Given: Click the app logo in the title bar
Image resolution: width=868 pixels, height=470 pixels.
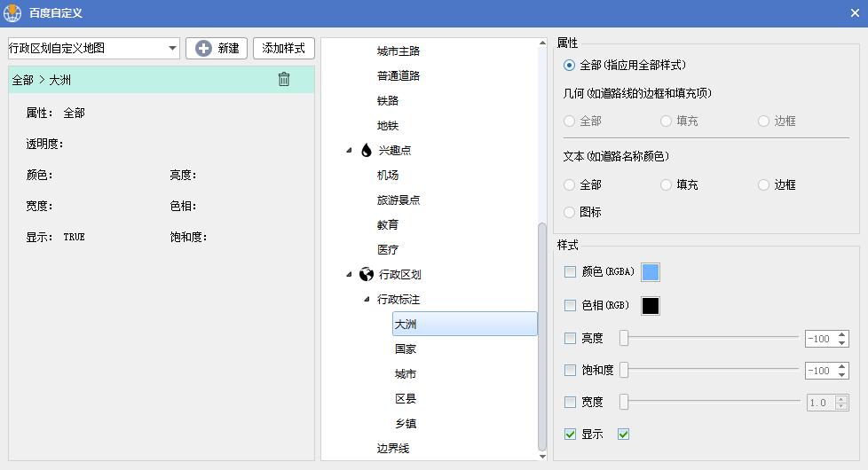Looking at the screenshot, I should (x=12, y=12).
